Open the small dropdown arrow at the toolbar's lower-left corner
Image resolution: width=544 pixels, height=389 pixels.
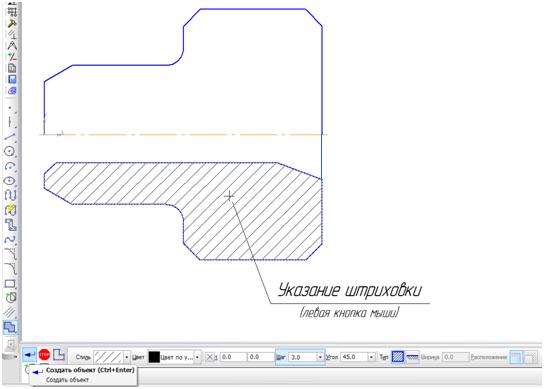click(x=15, y=357)
